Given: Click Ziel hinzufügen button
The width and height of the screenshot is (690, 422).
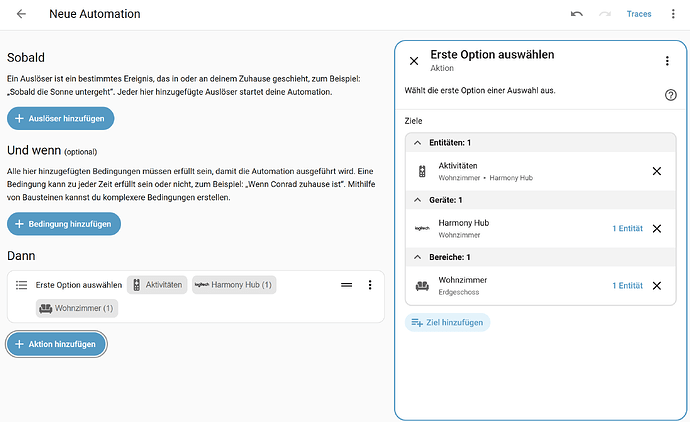Looking at the screenshot, I should 447,323.
